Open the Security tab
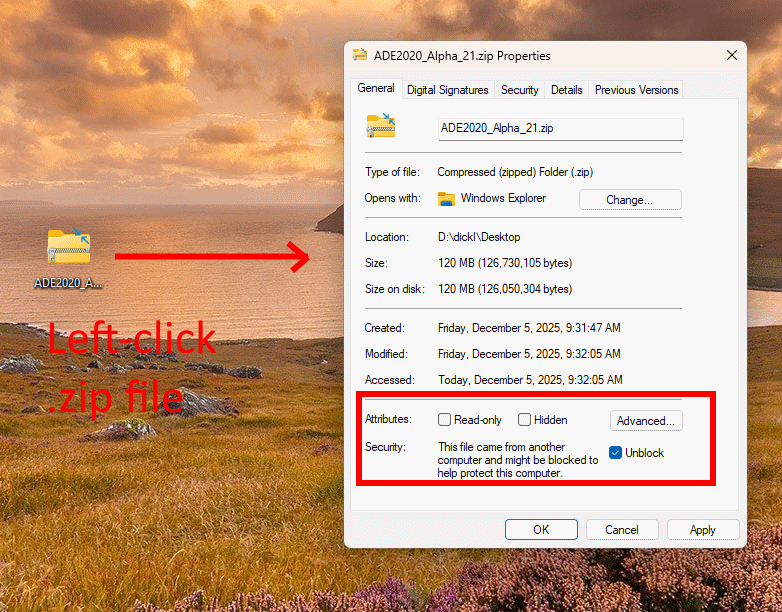The height and width of the screenshot is (612, 782). pos(519,90)
